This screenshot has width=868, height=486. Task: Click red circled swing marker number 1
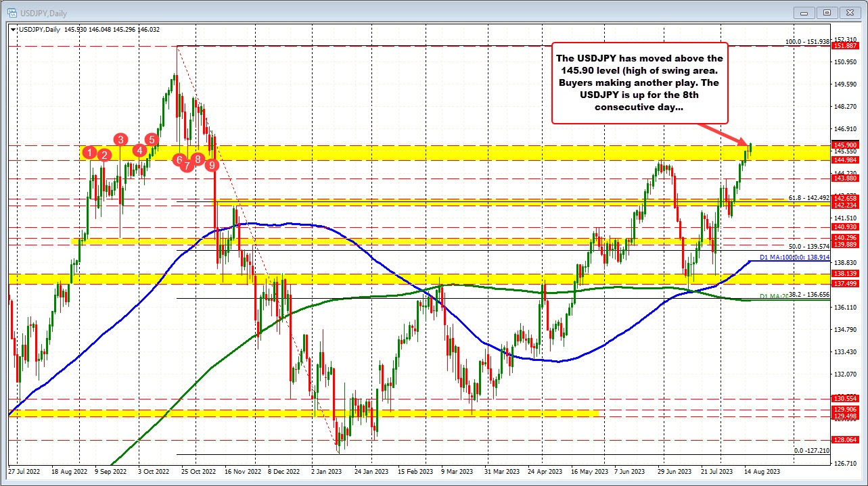[x=89, y=153]
